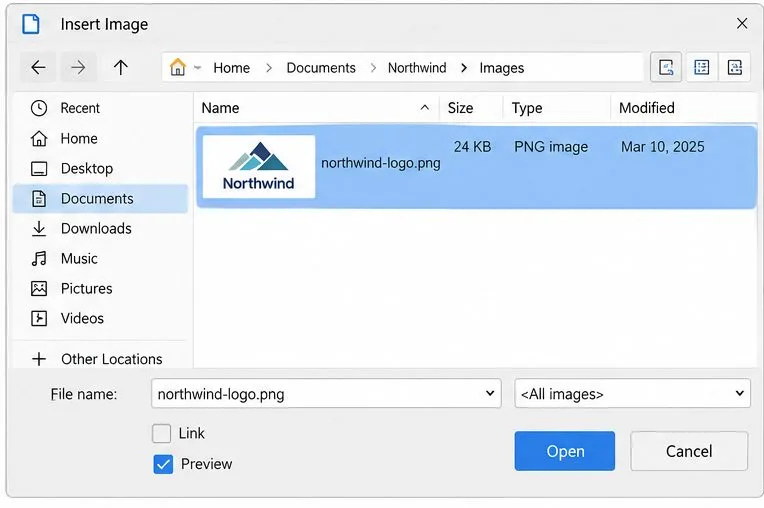Click the Open button
The height and width of the screenshot is (508, 764).
click(565, 451)
